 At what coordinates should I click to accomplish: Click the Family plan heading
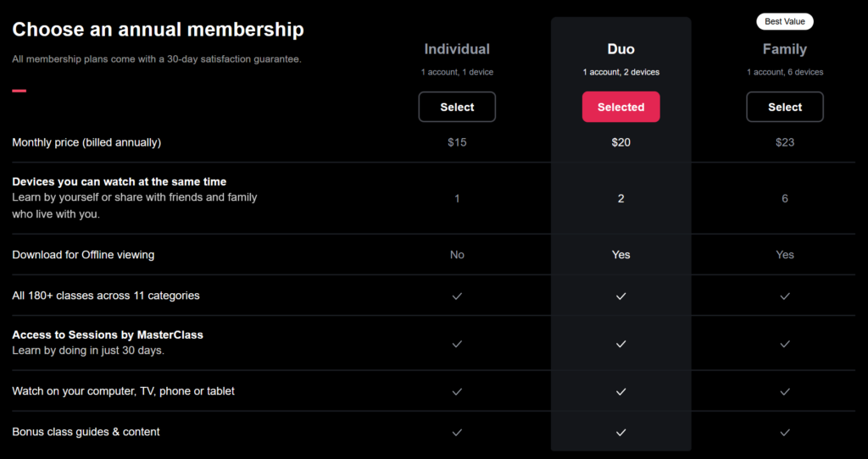coord(784,49)
